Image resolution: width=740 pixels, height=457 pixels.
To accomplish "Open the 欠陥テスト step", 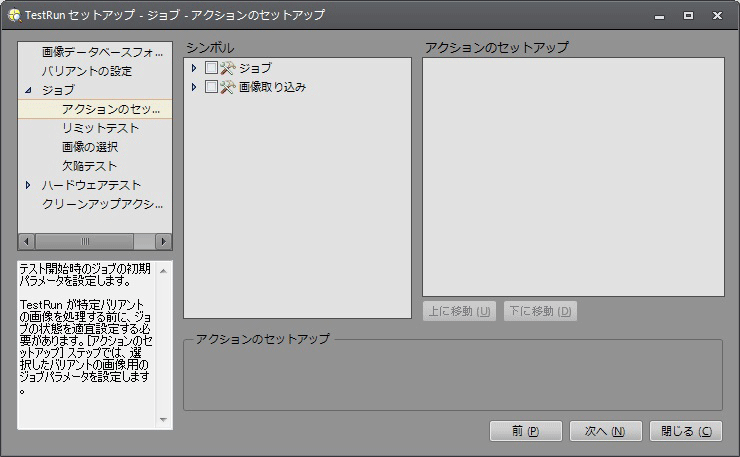I will coord(89,166).
